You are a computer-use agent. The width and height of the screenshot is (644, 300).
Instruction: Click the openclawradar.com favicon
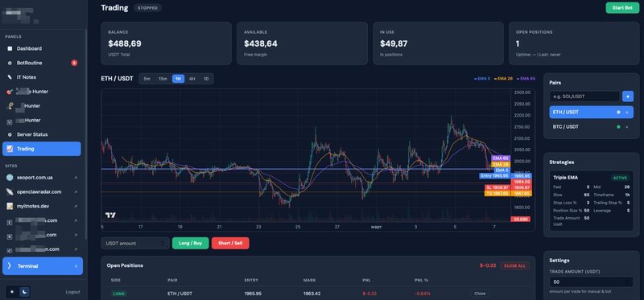(10, 192)
